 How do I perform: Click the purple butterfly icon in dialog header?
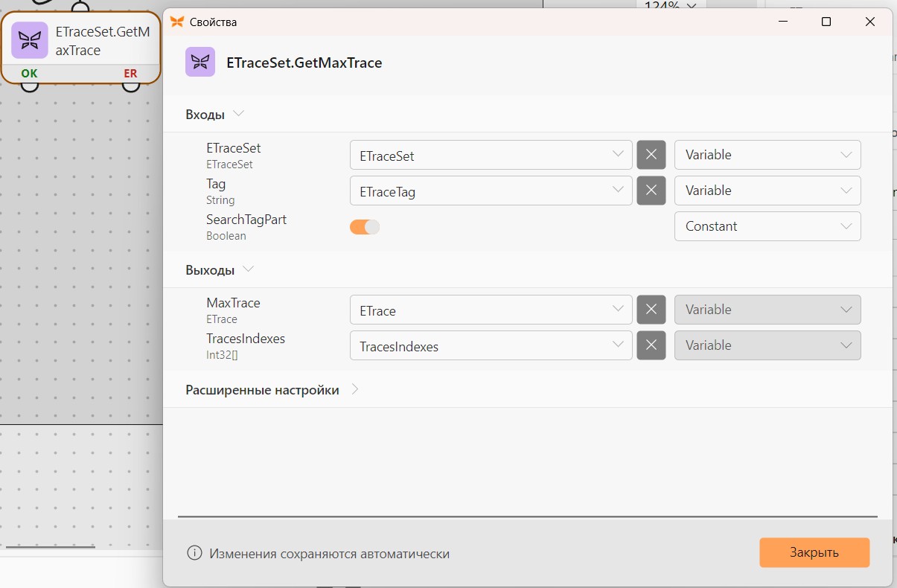(x=200, y=62)
